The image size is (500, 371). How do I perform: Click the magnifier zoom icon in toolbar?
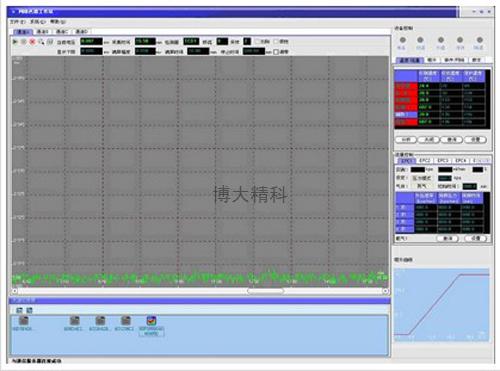pyautogui.click(x=41, y=42)
